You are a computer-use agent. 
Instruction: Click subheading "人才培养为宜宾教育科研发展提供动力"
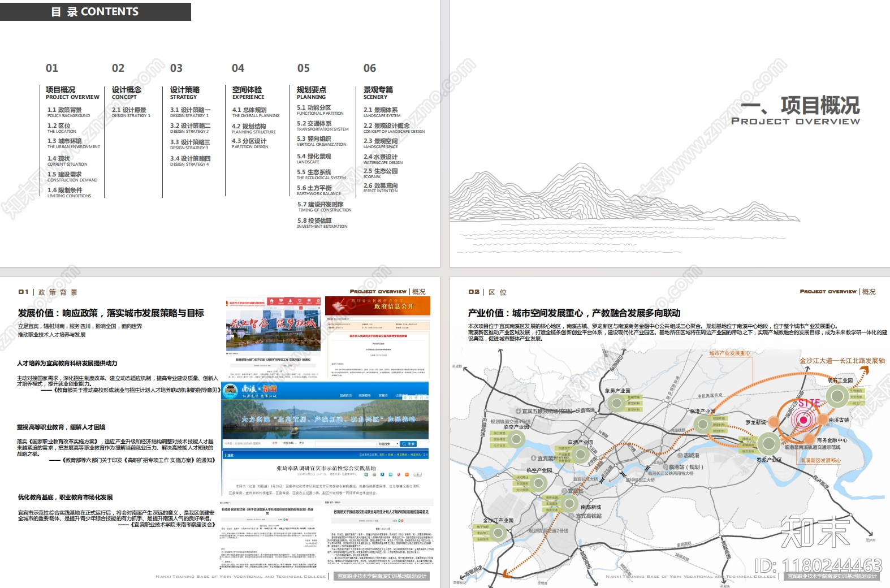coord(67,363)
